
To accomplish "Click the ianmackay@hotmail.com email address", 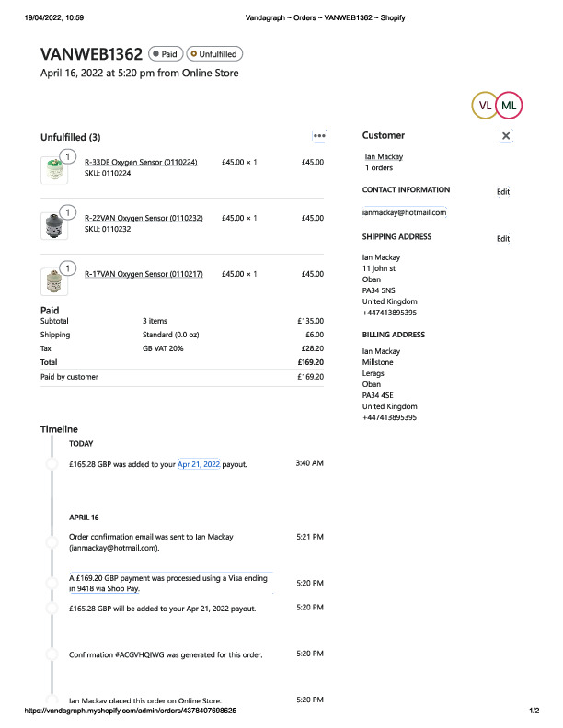I will pos(405,212).
